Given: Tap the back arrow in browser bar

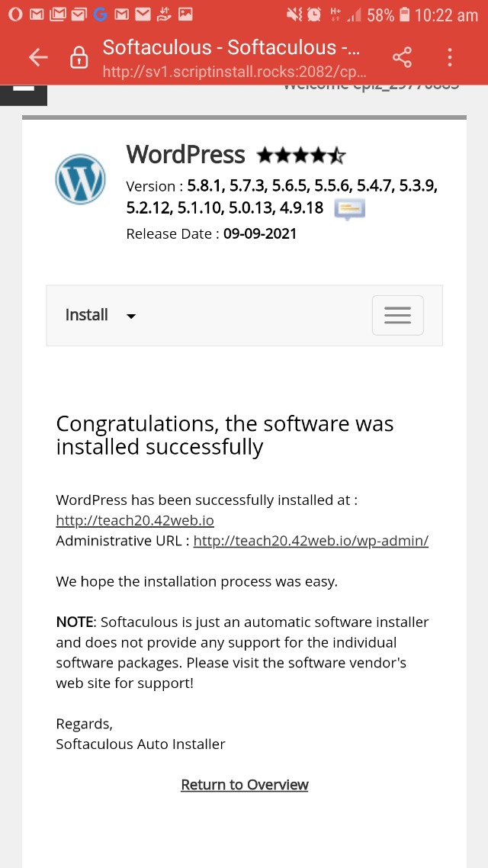Looking at the screenshot, I should 38,57.
